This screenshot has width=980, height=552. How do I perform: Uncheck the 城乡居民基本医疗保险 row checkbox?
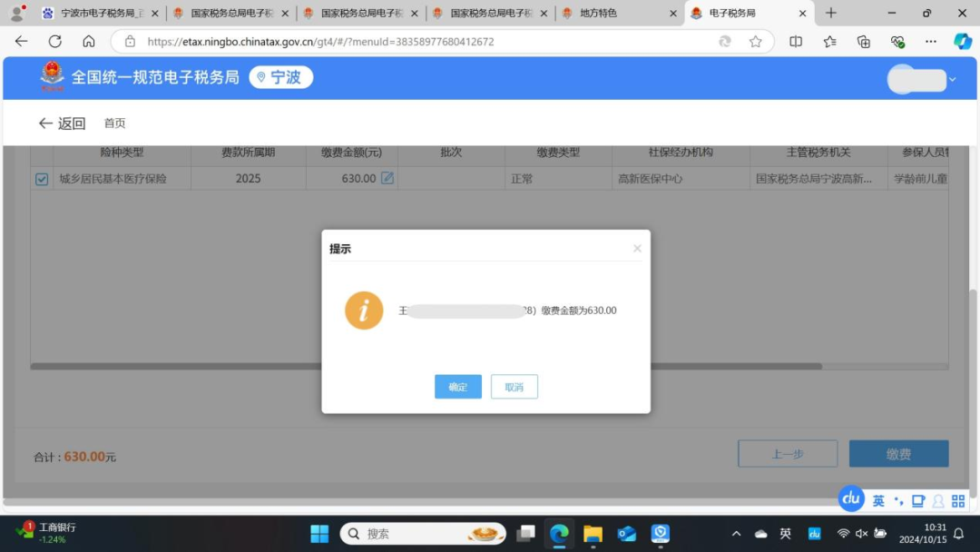click(x=42, y=180)
